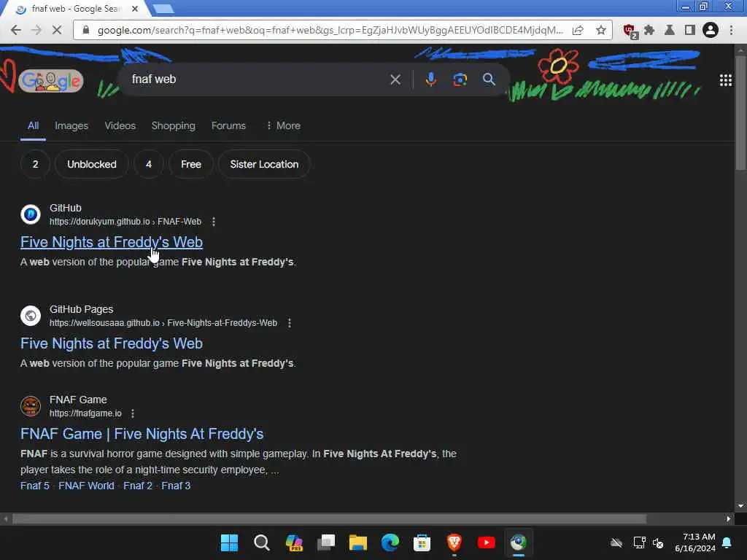Click the GitHub Pages globe favicon
The image size is (747, 560).
coord(31,316)
